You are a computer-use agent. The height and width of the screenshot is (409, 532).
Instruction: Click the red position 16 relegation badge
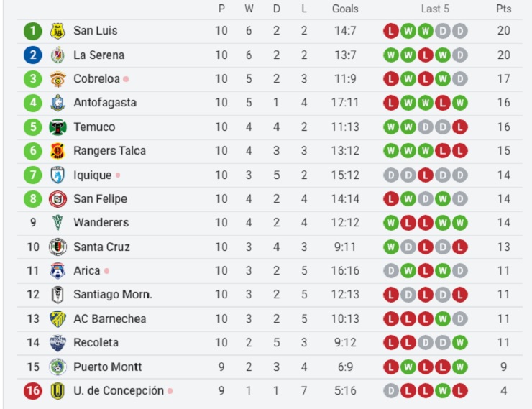pyautogui.click(x=33, y=391)
